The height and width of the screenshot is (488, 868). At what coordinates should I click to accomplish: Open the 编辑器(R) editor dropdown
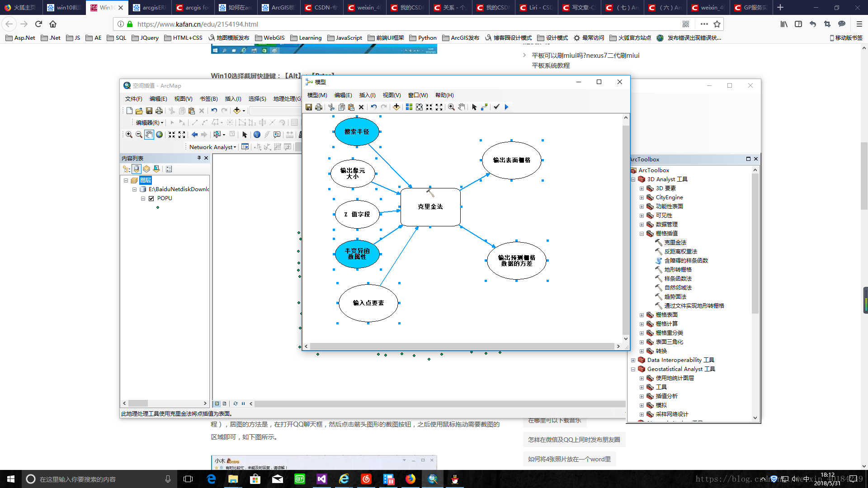(x=150, y=122)
